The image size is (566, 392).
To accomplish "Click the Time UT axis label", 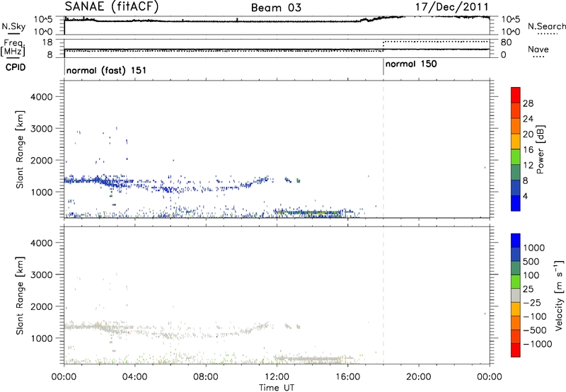I will [x=277, y=388].
